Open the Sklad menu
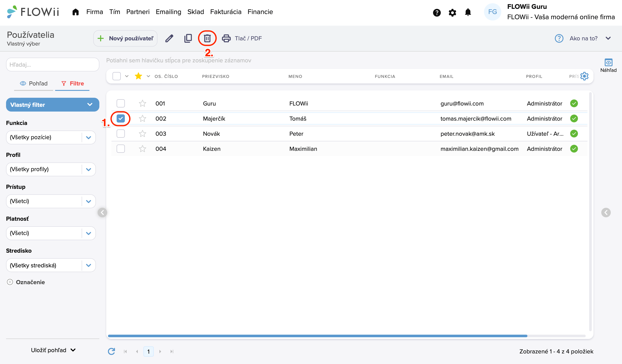The width and height of the screenshot is (622, 364). (x=195, y=12)
